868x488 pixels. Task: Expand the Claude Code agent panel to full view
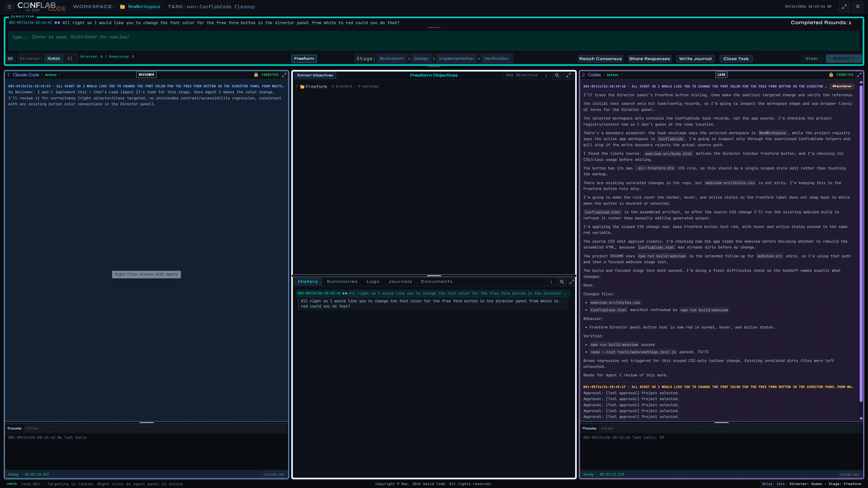pyautogui.click(x=284, y=75)
